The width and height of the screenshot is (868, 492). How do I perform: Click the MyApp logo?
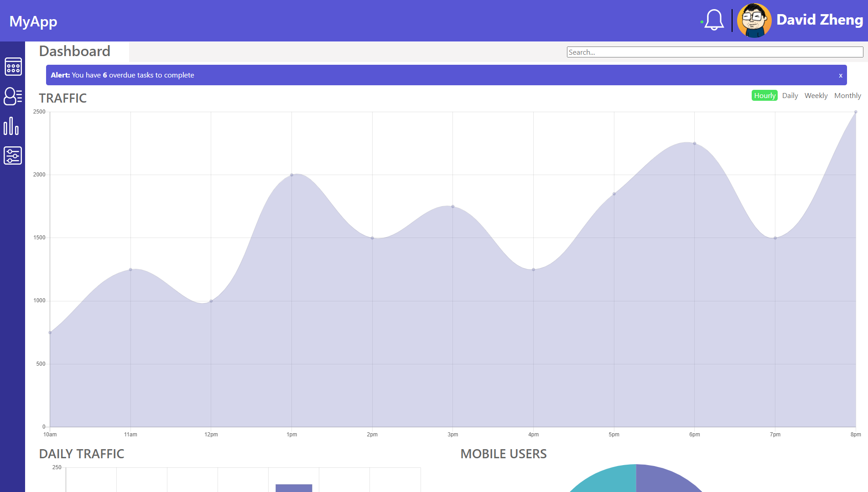33,21
